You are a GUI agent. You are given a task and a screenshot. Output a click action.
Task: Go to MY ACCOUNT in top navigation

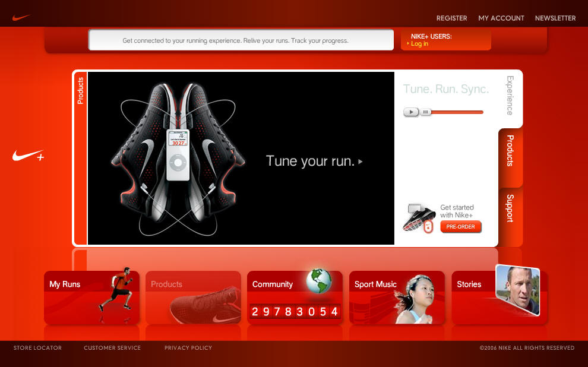click(501, 18)
